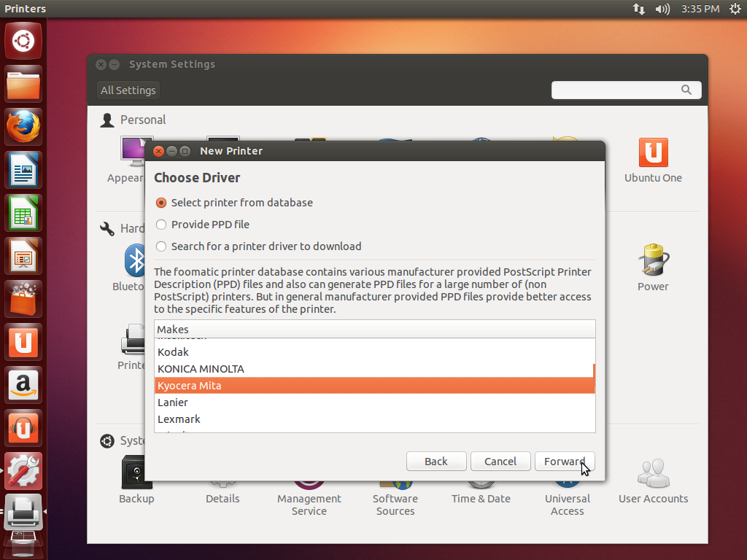The height and width of the screenshot is (560, 747).
Task: Open Ubuntu One launcher icon
Action: [x=23, y=342]
